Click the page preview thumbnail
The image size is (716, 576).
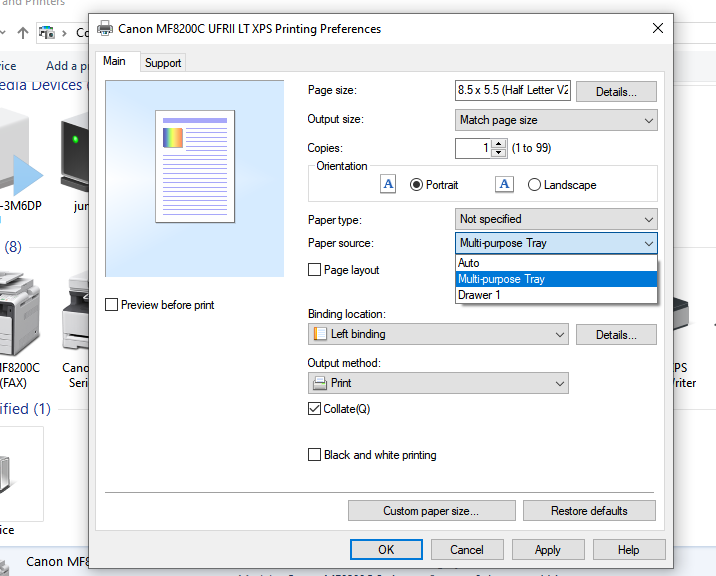(x=195, y=166)
